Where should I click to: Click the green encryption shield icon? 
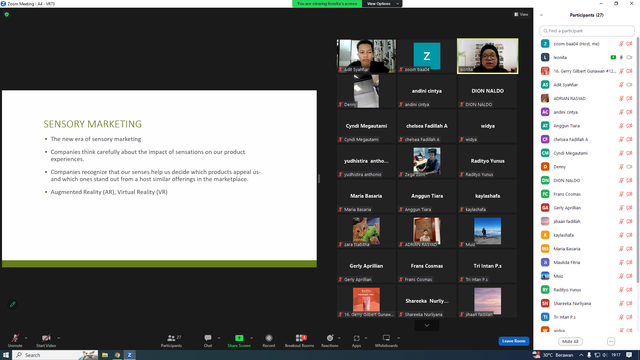pos(7,14)
